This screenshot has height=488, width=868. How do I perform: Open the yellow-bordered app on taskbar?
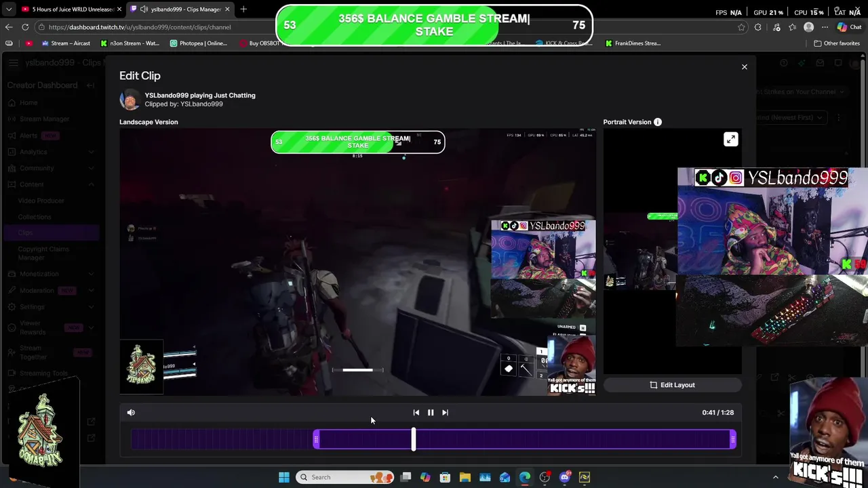click(585, 477)
